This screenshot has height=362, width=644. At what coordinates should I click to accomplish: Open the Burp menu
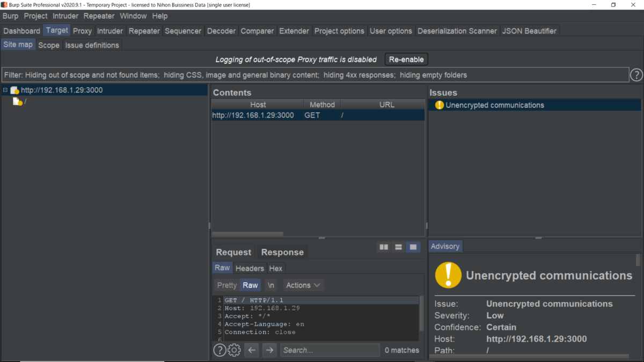(x=10, y=16)
